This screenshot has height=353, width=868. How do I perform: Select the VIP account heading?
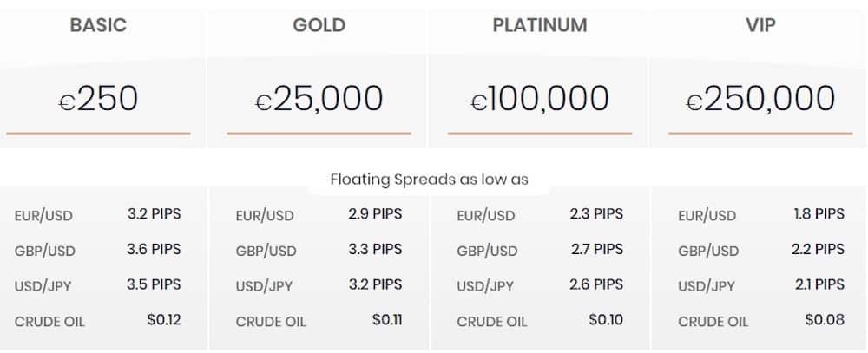(x=760, y=25)
